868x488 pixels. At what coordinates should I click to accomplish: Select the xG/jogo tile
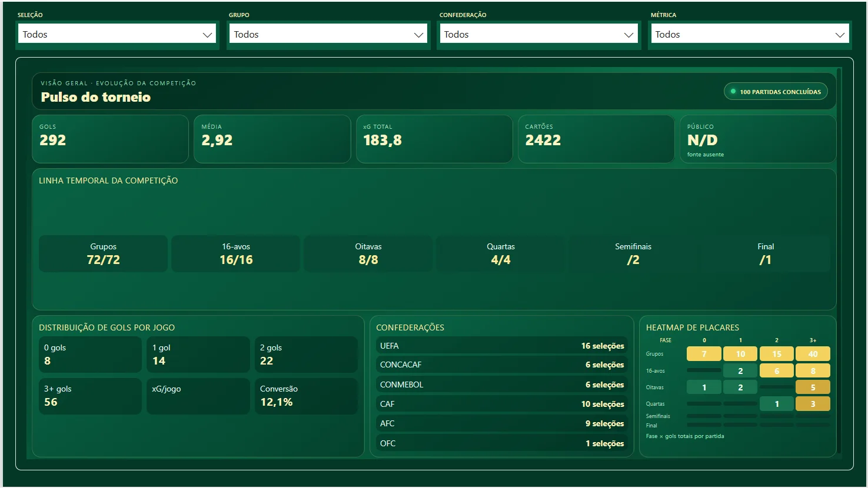tap(198, 396)
